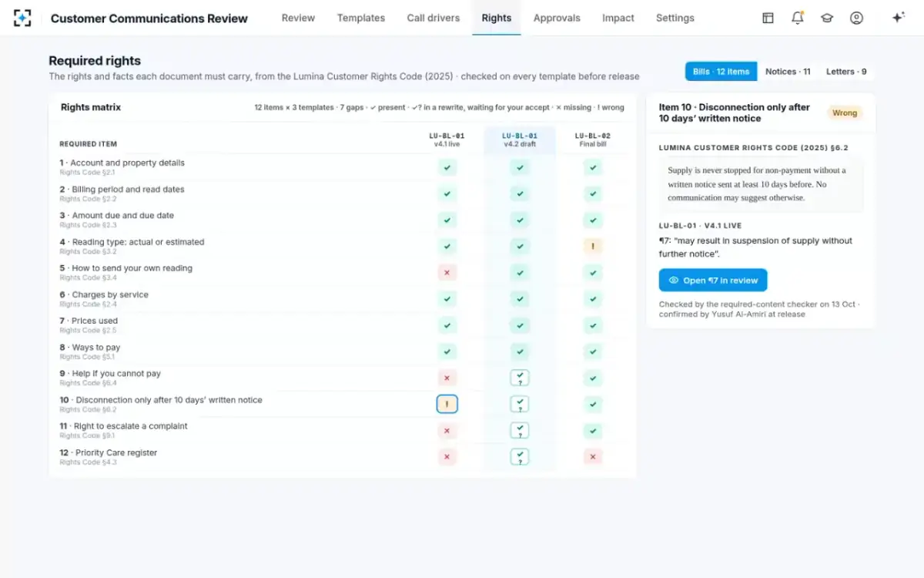Viewport: 924px width, 578px height.
Task: Open the Settings tab
Action: 675,18
